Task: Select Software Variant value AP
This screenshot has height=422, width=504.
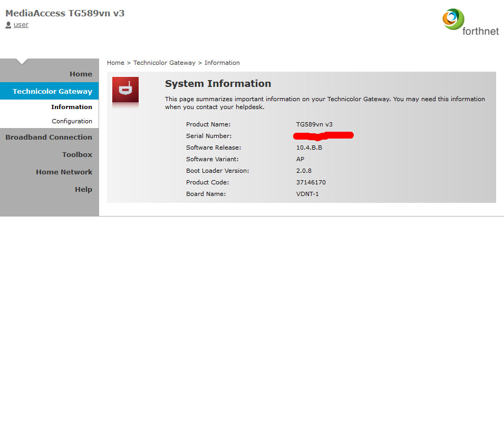Action: point(300,159)
